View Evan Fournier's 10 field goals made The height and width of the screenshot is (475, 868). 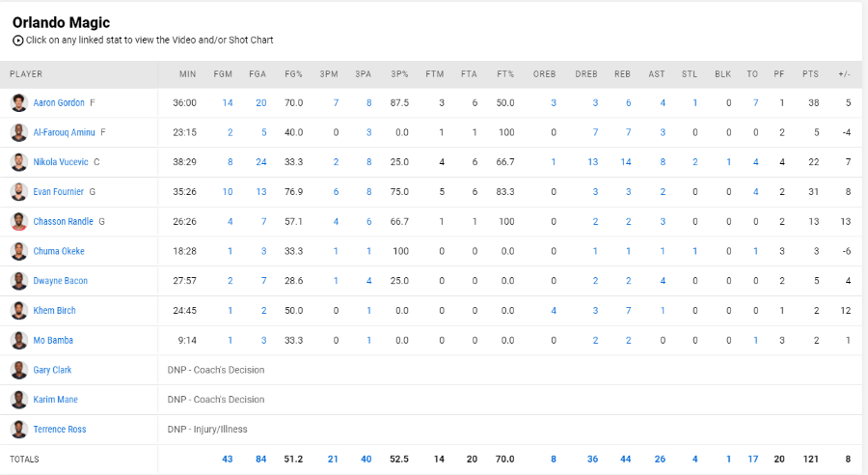228,192
